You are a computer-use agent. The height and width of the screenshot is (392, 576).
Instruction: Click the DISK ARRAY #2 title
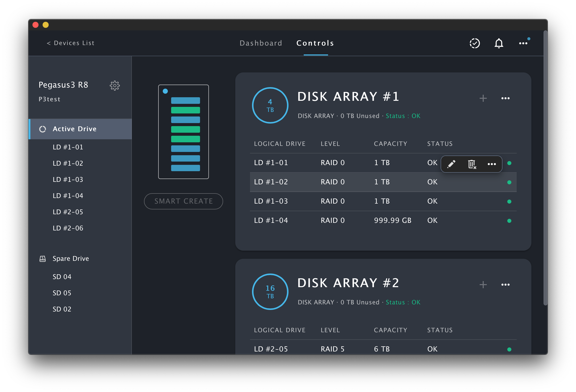(x=348, y=283)
